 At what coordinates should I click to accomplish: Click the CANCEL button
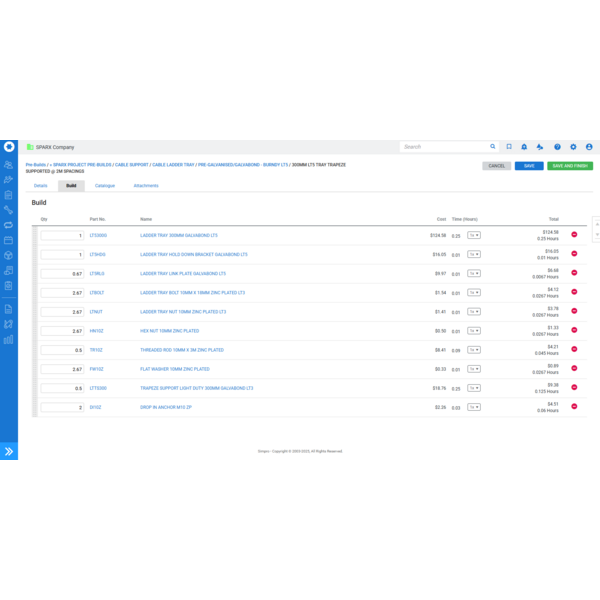(497, 166)
